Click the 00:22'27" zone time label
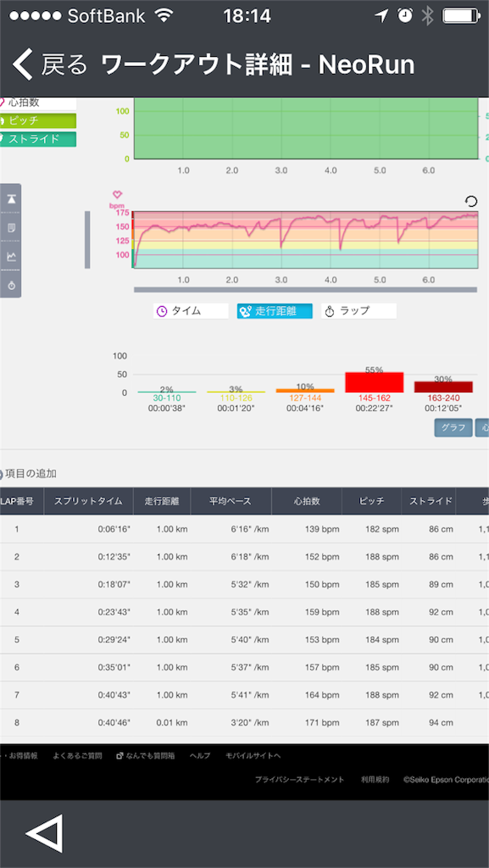The image size is (489, 868). click(x=374, y=408)
